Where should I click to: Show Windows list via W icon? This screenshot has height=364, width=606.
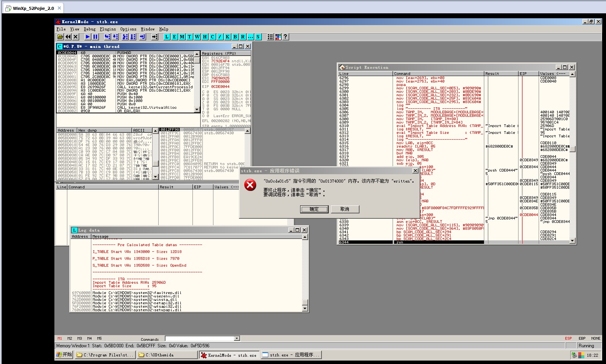point(197,37)
